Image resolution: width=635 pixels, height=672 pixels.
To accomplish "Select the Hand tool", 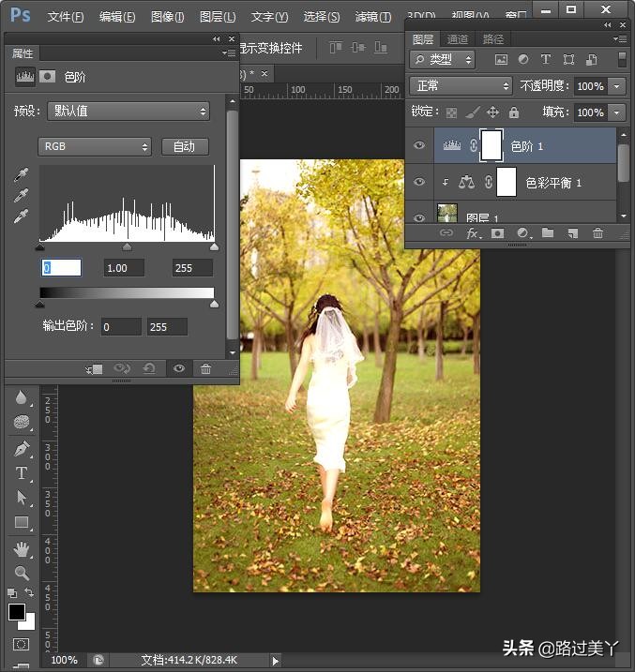I will [x=22, y=549].
